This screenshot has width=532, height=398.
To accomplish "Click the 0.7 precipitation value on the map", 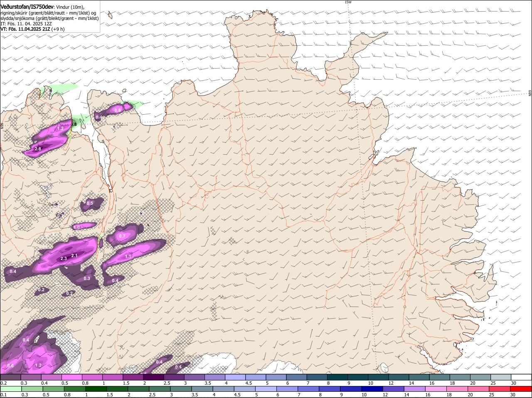I will tap(122, 236).
